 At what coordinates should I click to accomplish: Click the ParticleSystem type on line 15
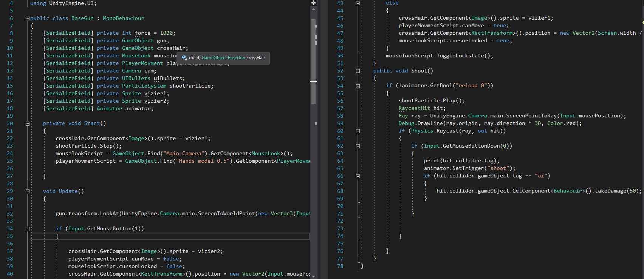tap(144, 86)
